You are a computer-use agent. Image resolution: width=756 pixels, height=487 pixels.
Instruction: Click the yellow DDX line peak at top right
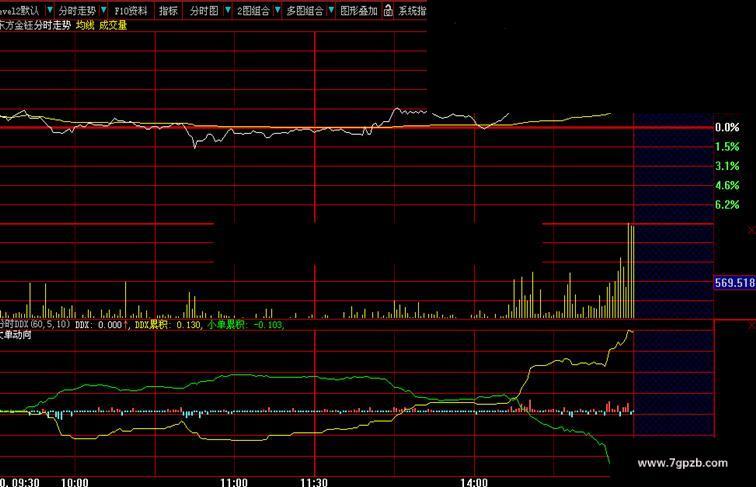[629, 331]
